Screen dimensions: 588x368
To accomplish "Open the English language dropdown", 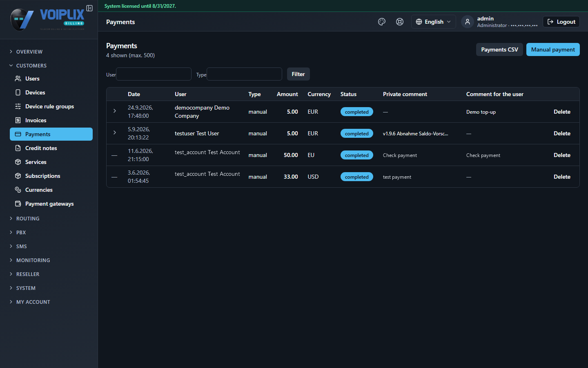I will coord(433,22).
